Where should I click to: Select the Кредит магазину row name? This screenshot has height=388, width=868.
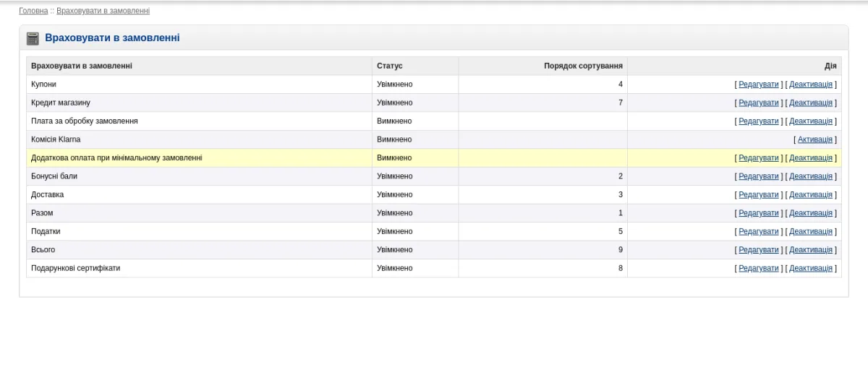point(61,103)
